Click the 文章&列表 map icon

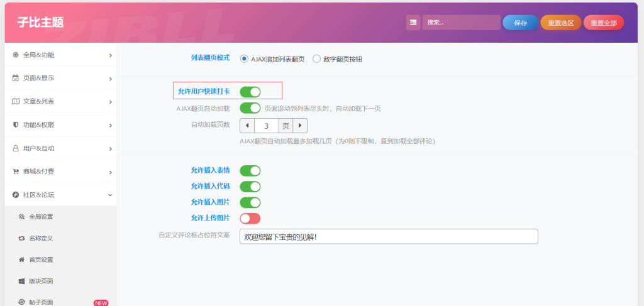(x=16, y=101)
